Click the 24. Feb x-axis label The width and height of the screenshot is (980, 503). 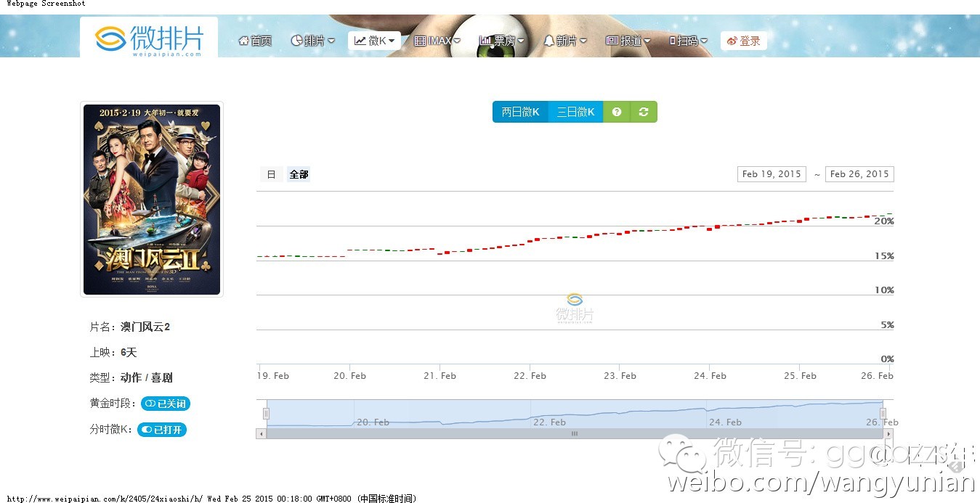pos(710,376)
